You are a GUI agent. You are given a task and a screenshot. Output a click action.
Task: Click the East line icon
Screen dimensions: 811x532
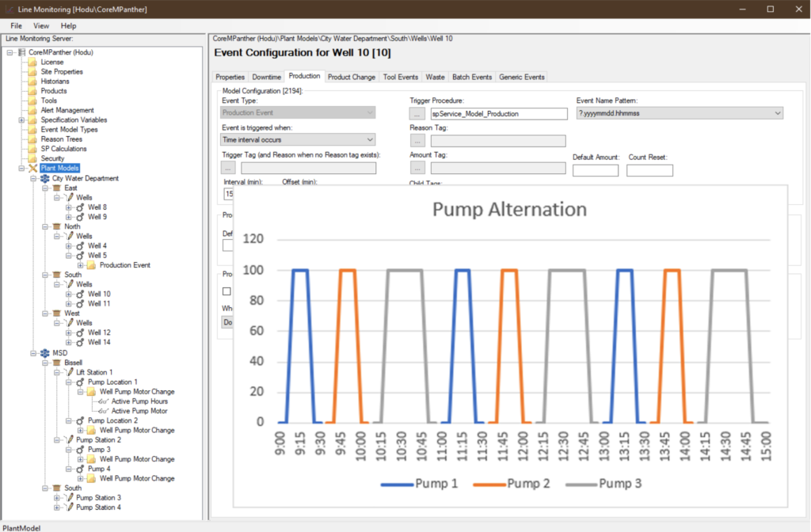click(x=57, y=188)
